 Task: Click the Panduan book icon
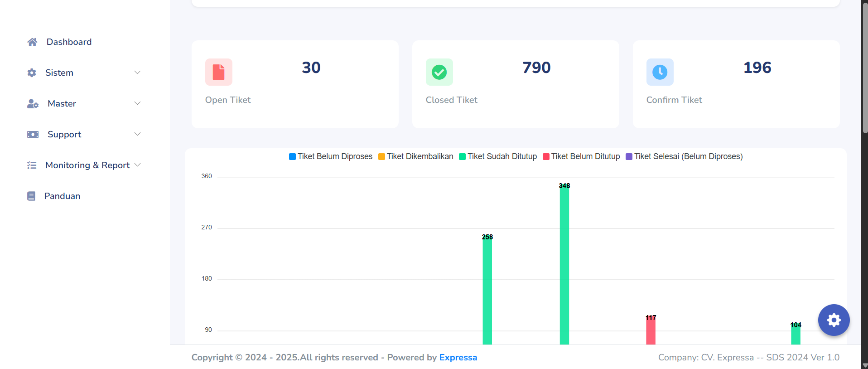click(x=31, y=196)
